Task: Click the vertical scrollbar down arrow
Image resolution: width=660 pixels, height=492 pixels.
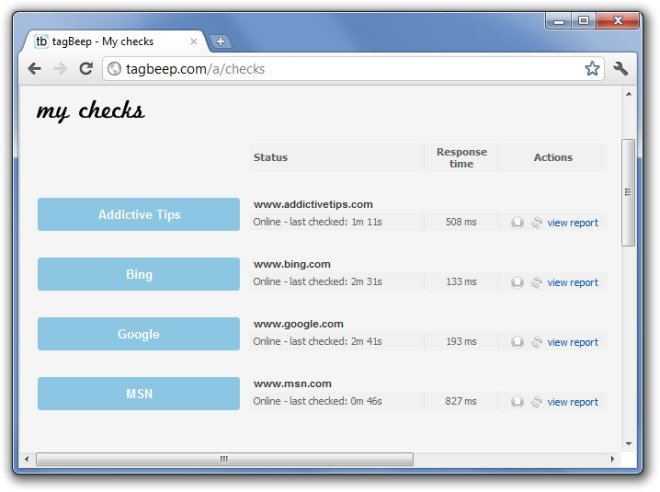Action: (x=628, y=444)
